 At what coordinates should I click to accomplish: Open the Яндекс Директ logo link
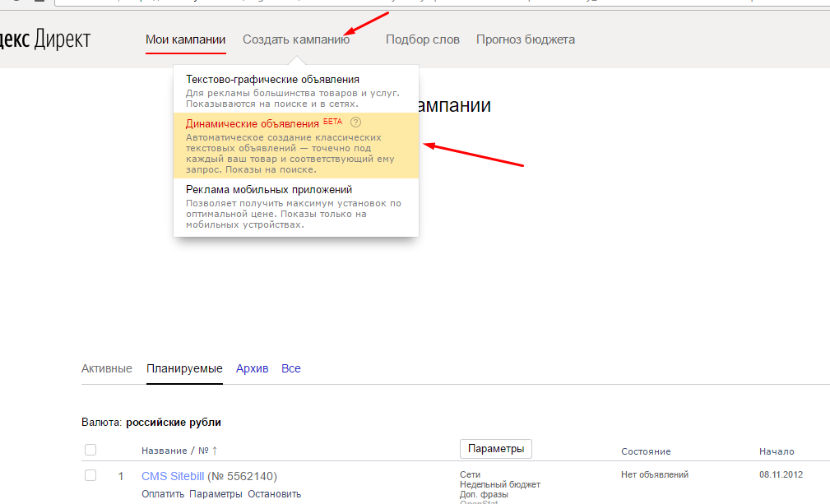tap(45, 39)
